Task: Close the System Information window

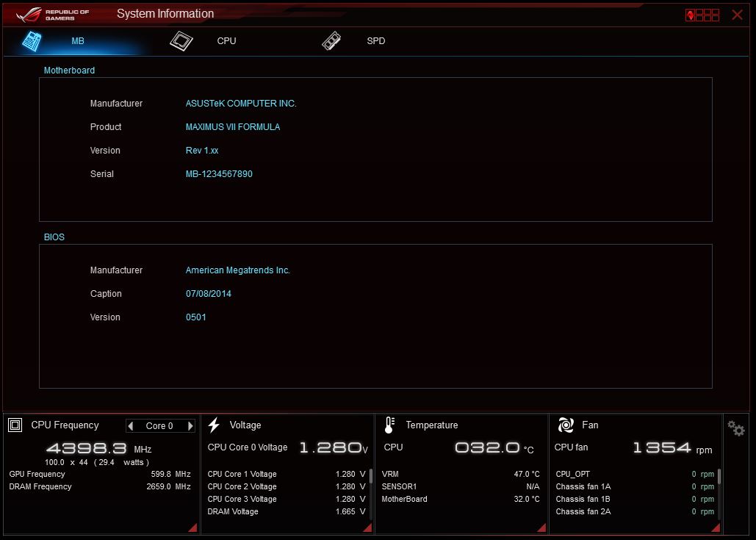Action: 737,15
